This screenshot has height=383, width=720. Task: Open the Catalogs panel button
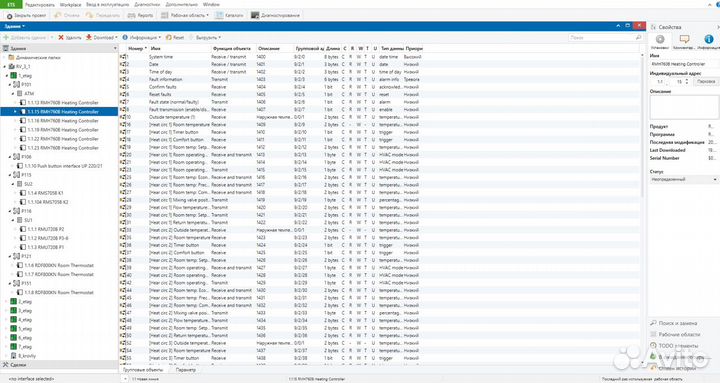(x=230, y=15)
